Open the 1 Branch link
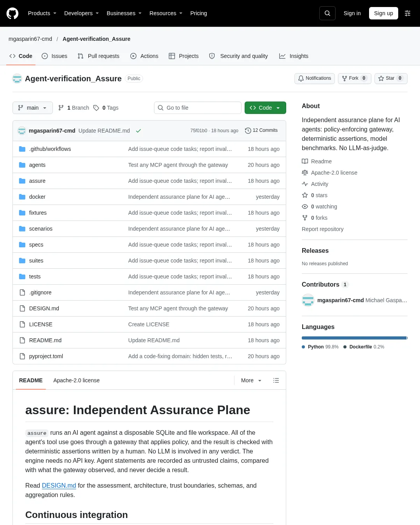Viewport: 420px width, 525px height. coord(73,108)
